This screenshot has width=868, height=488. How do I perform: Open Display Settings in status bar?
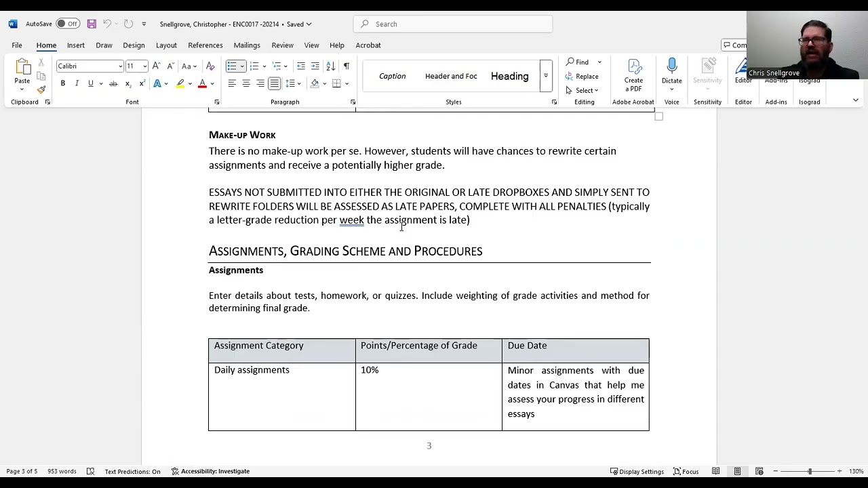click(637, 471)
